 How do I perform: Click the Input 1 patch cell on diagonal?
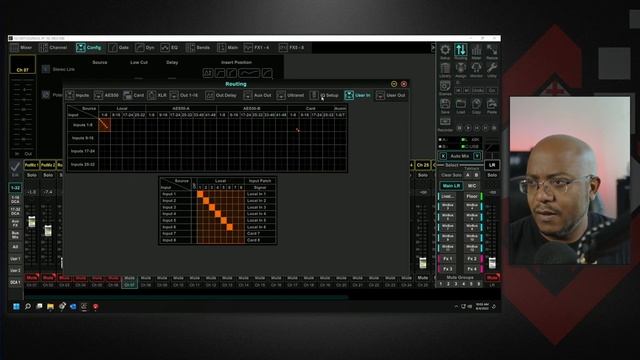(x=200, y=194)
